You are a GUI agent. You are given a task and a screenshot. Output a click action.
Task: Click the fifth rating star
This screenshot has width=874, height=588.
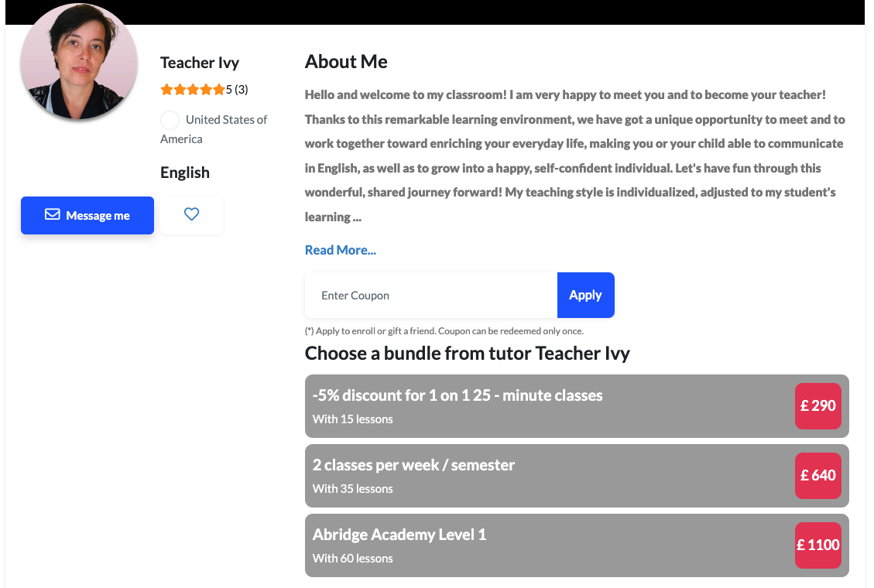pos(218,89)
